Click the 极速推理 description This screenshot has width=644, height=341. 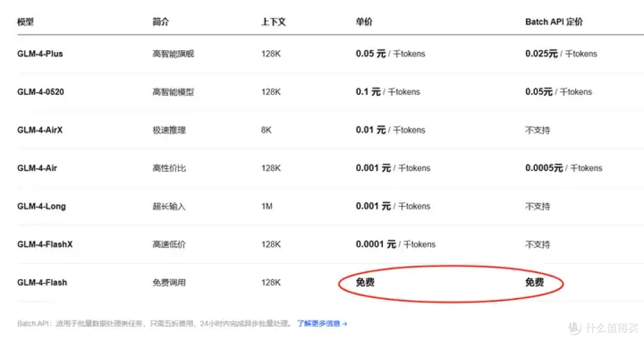(x=169, y=130)
